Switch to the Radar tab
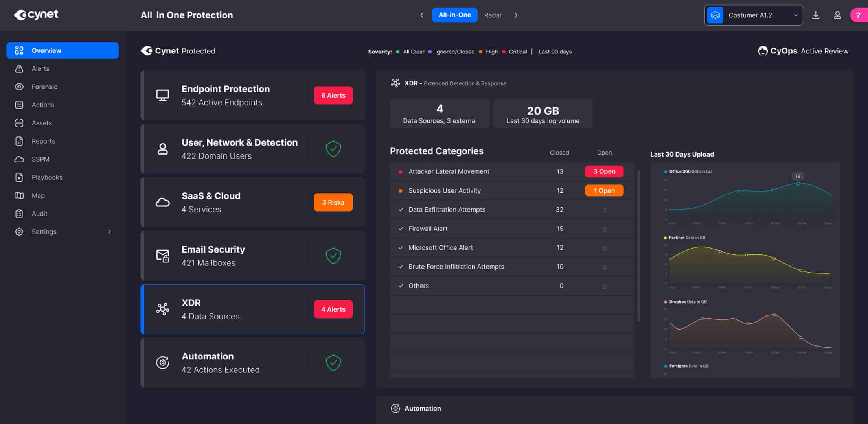 tap(493, 15)
